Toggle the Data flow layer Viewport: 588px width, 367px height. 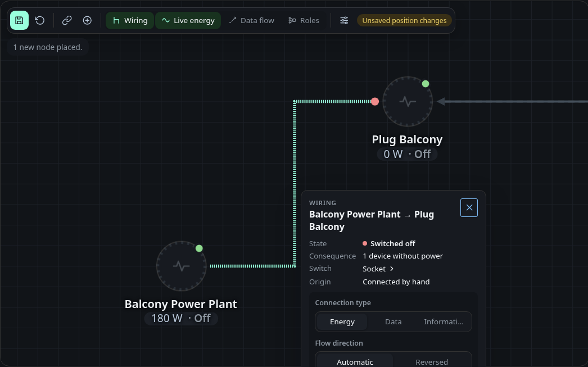coord(252,20)
